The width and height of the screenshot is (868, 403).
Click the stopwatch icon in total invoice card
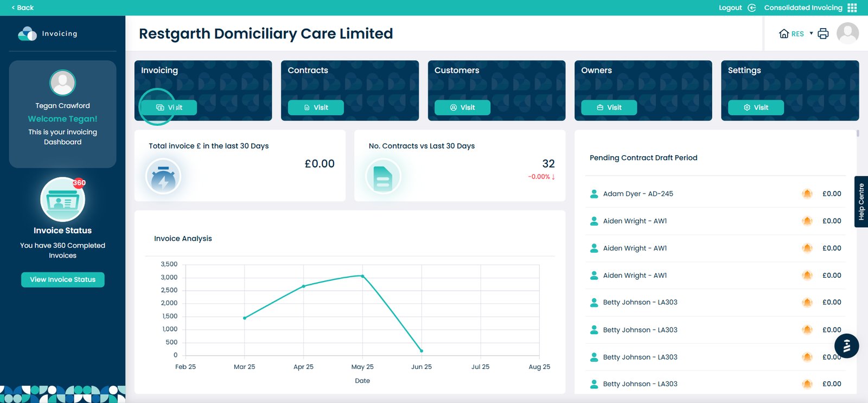point(163,177)
